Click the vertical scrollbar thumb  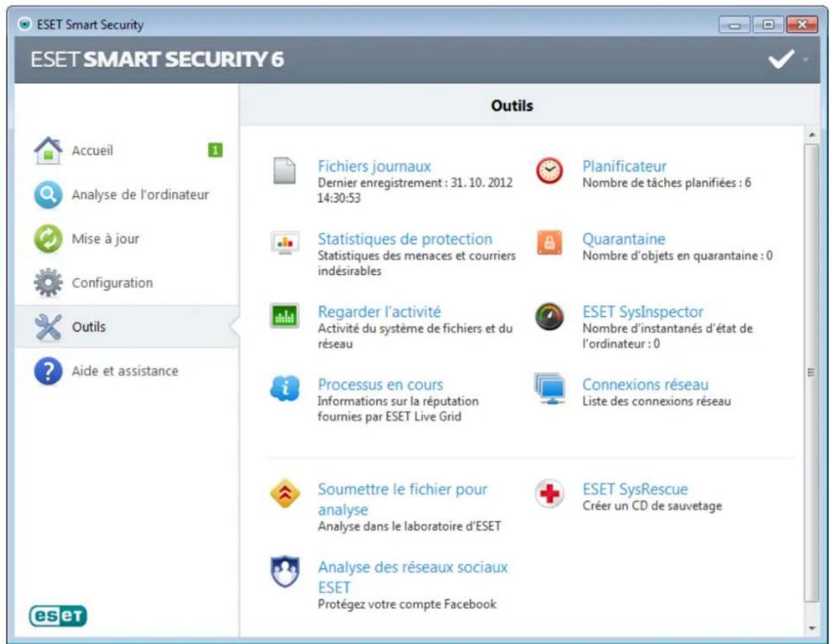coord(811,372)
